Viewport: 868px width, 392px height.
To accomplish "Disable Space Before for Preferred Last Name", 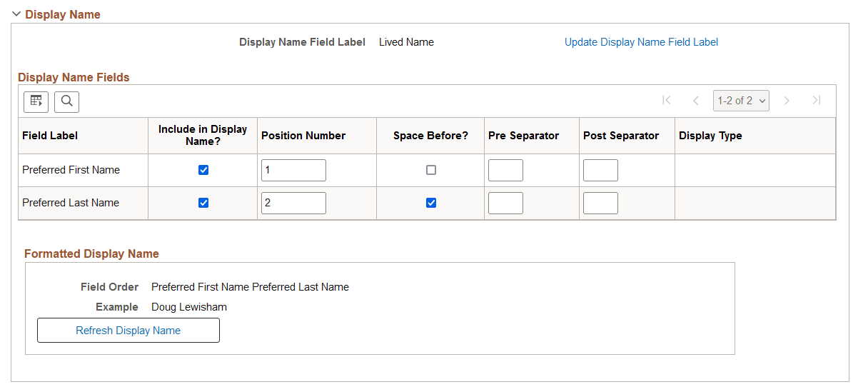I will click(x=431, y=203).
